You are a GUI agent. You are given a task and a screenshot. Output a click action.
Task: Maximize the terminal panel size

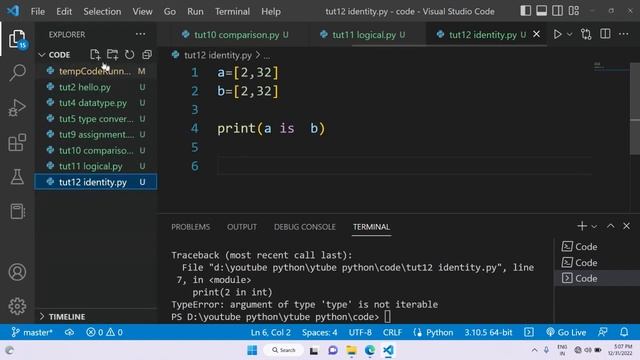coord(610,226)
